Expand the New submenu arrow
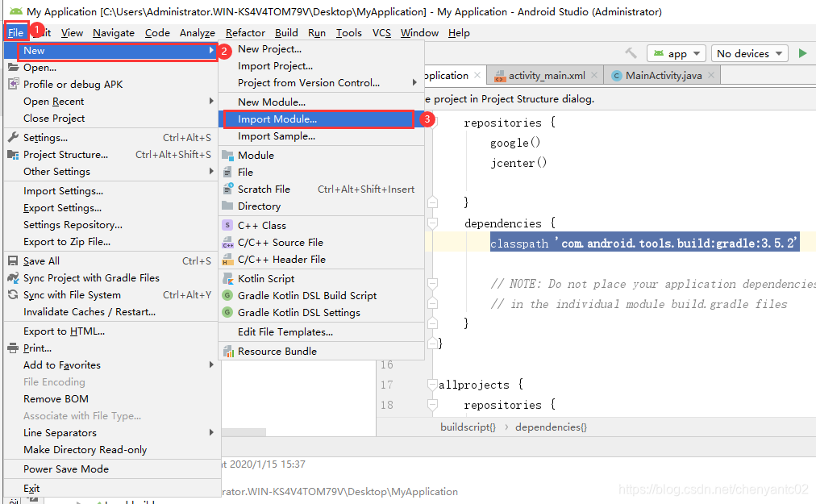The width and height of the screenshot is (816, 504). (211, 51)
